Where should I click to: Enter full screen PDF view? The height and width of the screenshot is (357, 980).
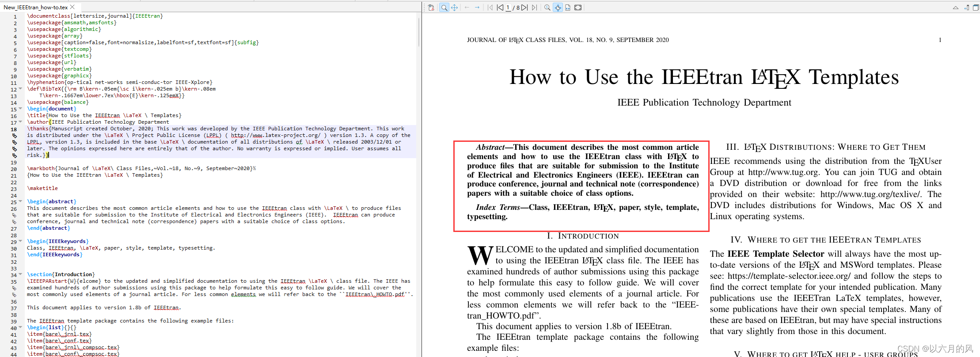click(x=578, y=8)
